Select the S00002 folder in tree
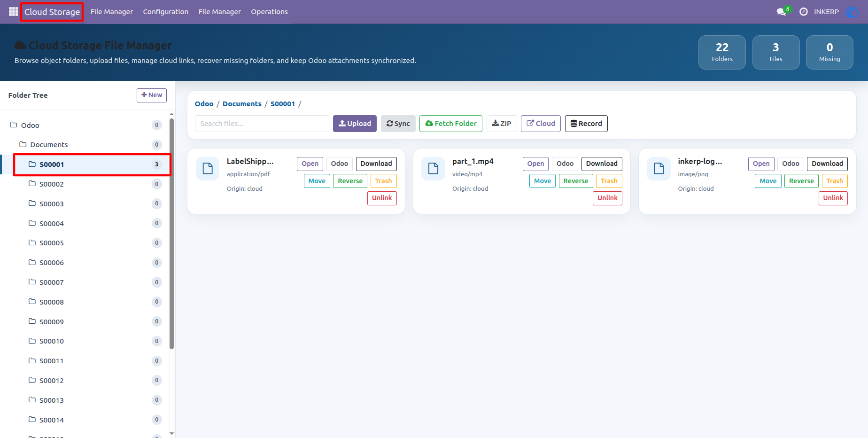This screenshot has height=438, width=868. pyautogui.click(x=85, y=184)
